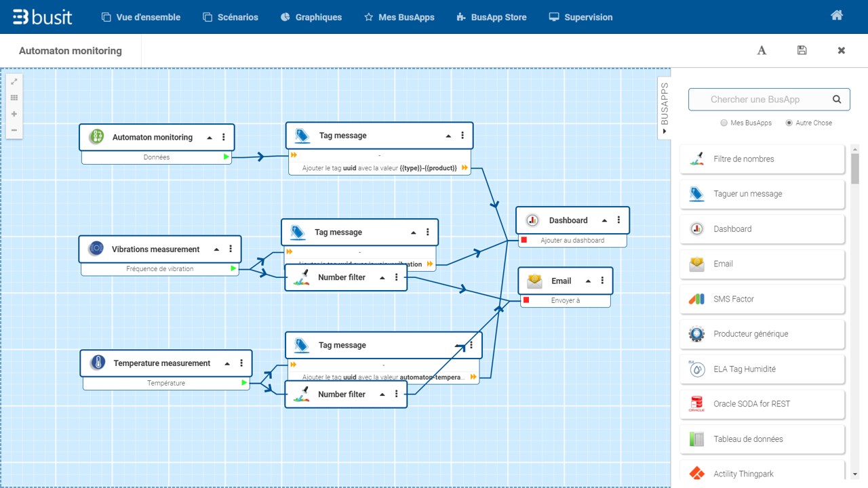Collapse the Temperature measurement node with its triangle
The height and width of the screenshot is (488, 868).
click(227, 363)
